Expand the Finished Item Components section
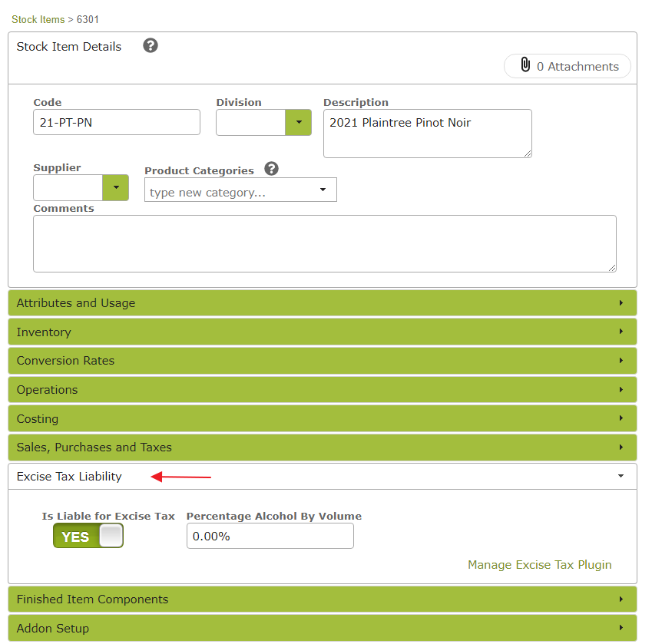652x644 pixels. (x=323, y=599)
